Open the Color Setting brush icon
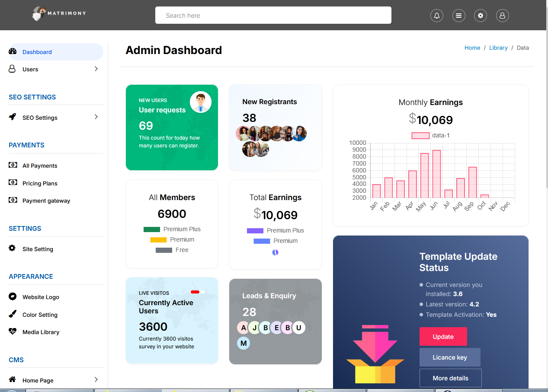Image resolution: width=548 pixels, height=392 pixels. 12,314
